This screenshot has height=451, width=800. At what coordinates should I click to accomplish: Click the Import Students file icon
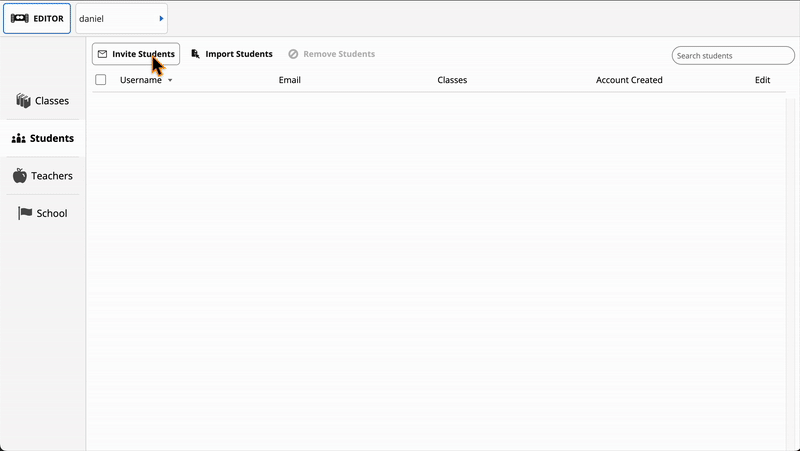pyautogui.click(x=196, y=54)
